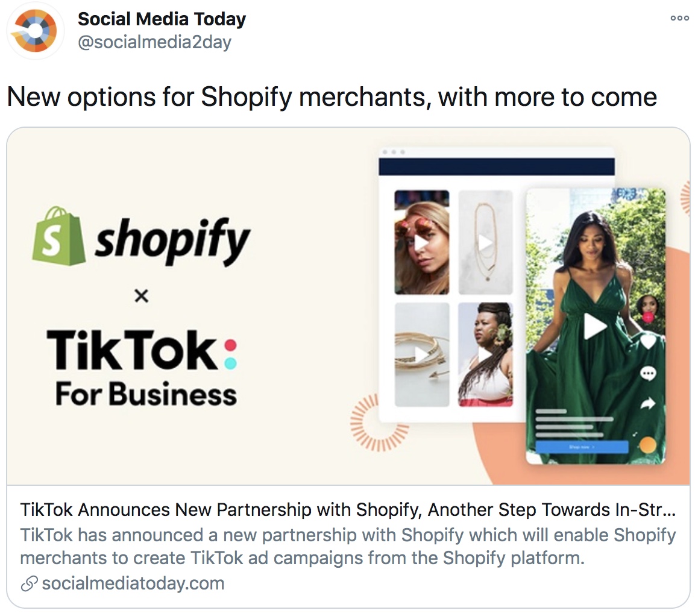Click the comment bubble icon on TikTok preview

click(x=648, y=373)
